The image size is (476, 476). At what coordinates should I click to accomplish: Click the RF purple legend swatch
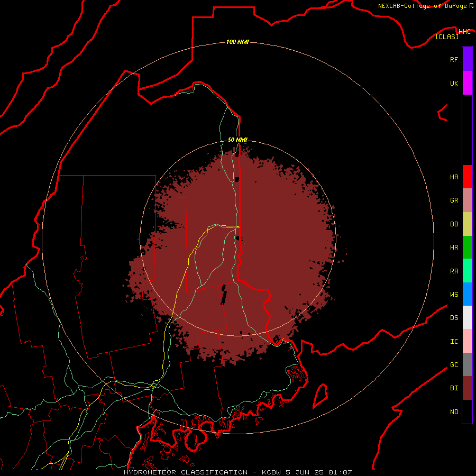[x=467, y=59]
